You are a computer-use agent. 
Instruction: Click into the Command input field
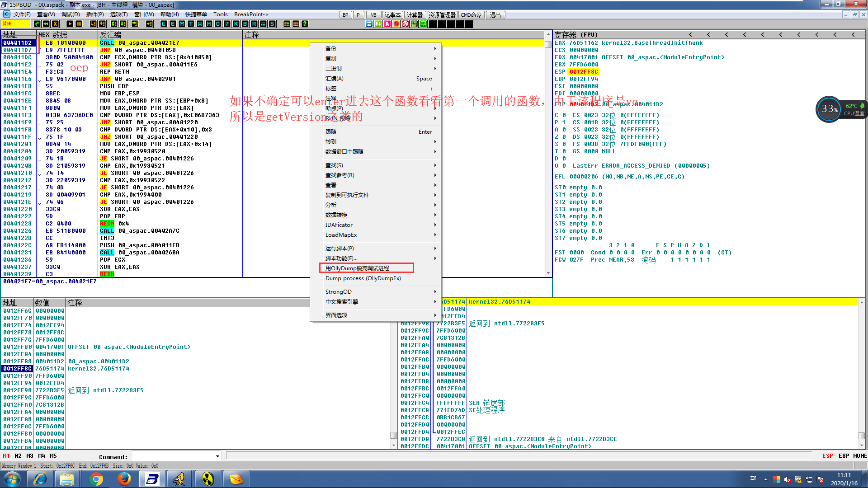173,456
